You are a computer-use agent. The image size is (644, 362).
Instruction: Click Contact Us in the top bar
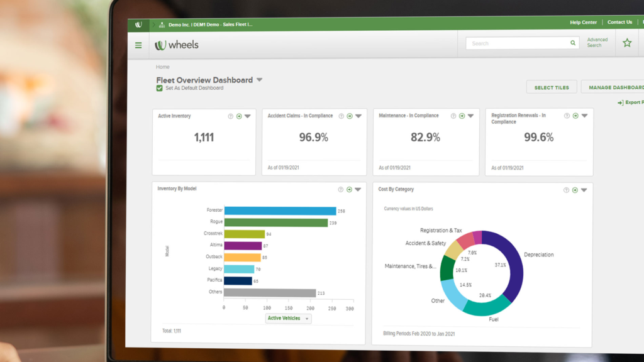tap(619, 22)
